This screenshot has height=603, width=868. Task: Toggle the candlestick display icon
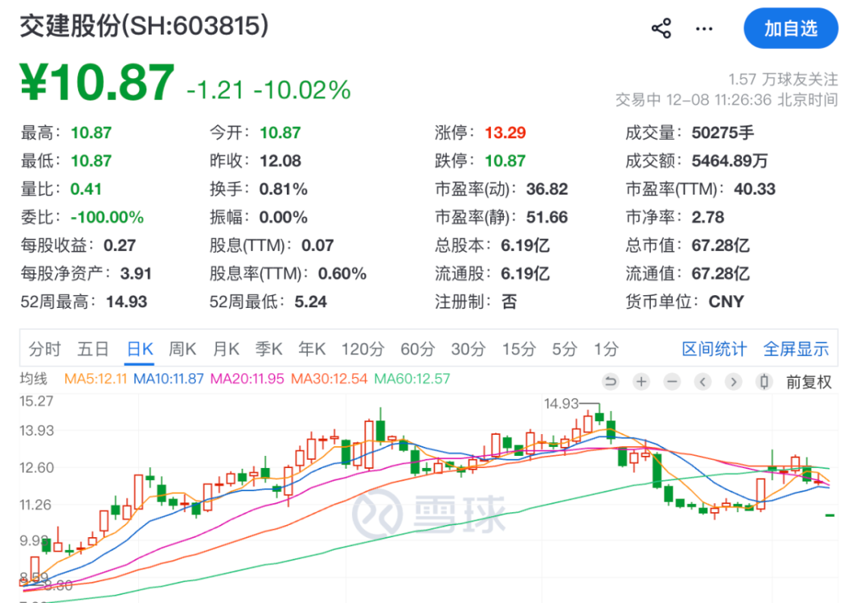(x=765, y=382)
